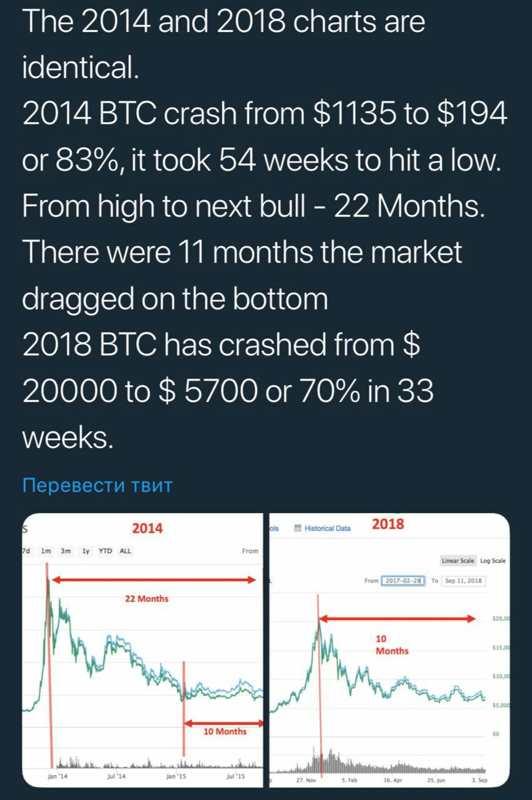The height and width of the screenshot is (800, 532).
Task: Click the 22 Months red arrow annotation
Action: pos(154,580)
